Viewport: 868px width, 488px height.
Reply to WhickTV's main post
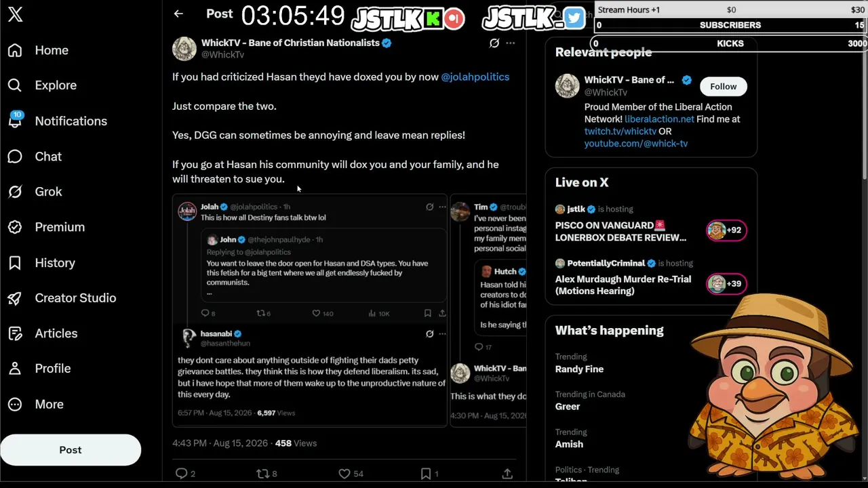[x=181, y=474]
